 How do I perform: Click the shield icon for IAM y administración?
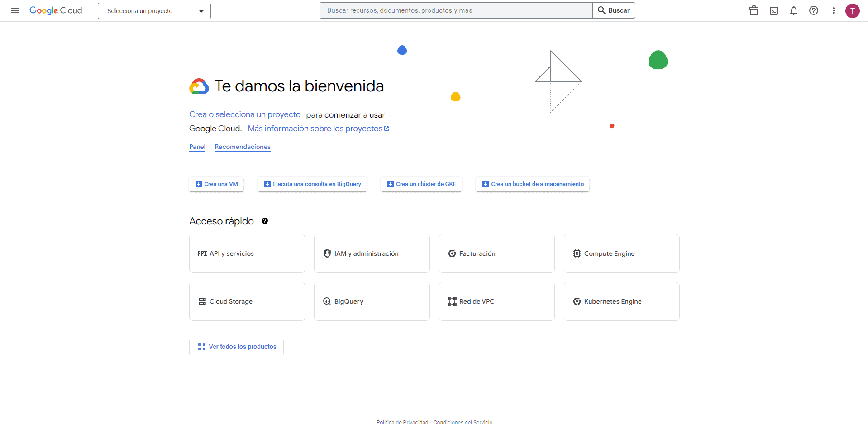pyautogui.click(x=327, y=253)
